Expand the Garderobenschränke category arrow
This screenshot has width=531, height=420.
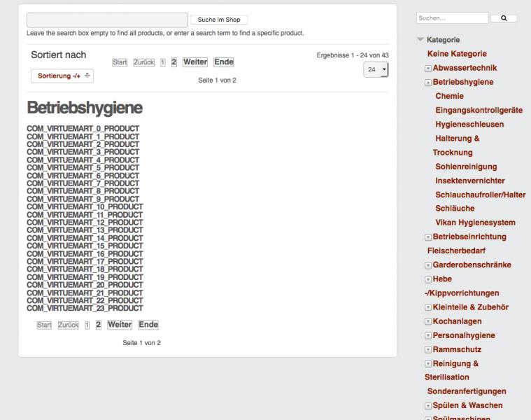click(428, 265)
